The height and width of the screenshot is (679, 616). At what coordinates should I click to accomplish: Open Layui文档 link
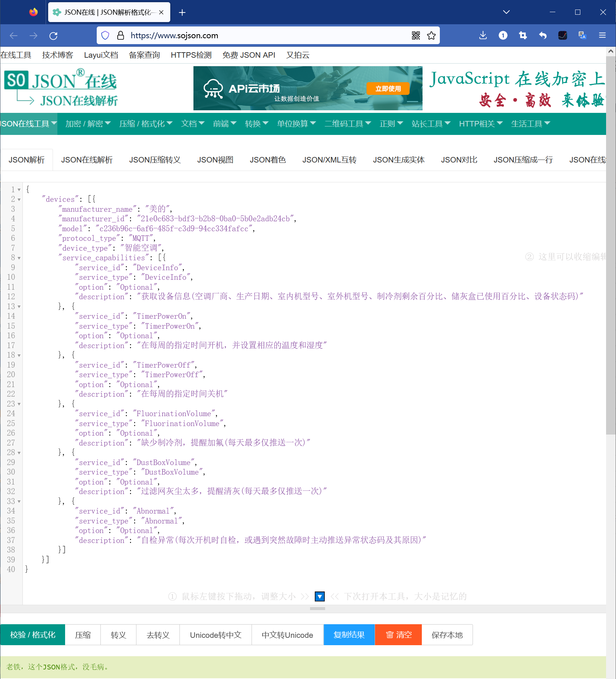point(101,55)
